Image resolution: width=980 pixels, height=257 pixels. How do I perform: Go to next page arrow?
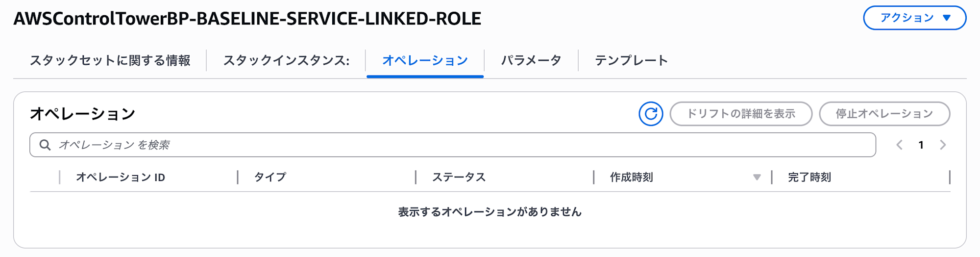(943, 145)
